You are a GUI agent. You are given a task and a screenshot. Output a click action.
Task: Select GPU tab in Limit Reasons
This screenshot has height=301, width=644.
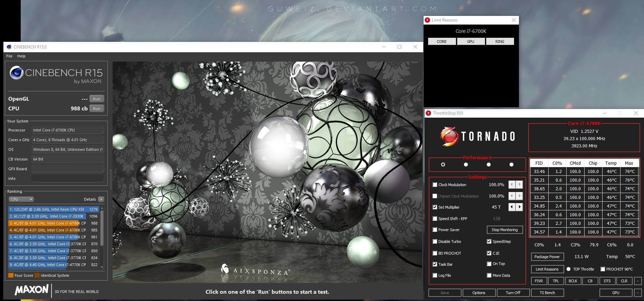click(x=471, y=42)
